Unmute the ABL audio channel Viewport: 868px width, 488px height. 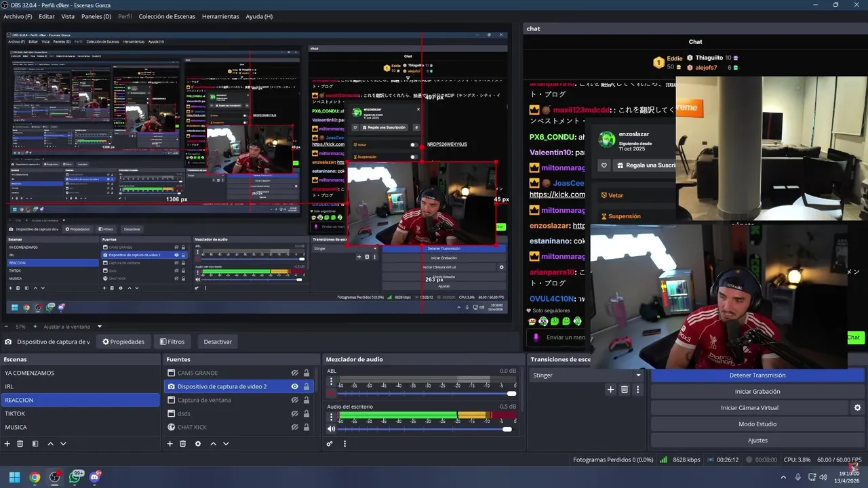coord(332,393)
